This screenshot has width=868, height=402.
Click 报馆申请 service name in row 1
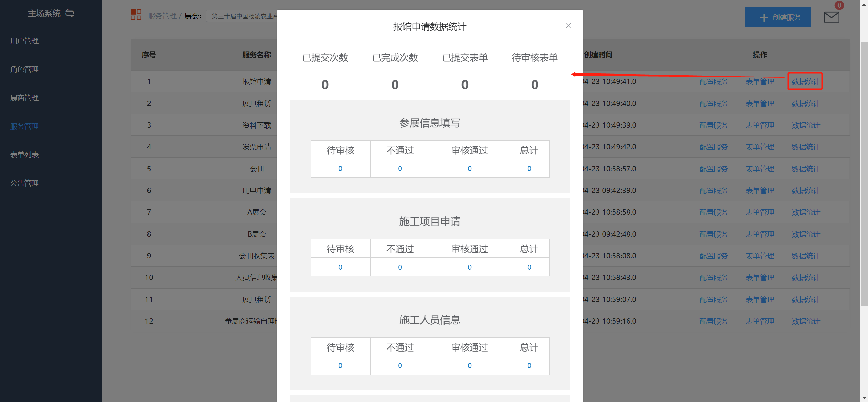(257, 81)
